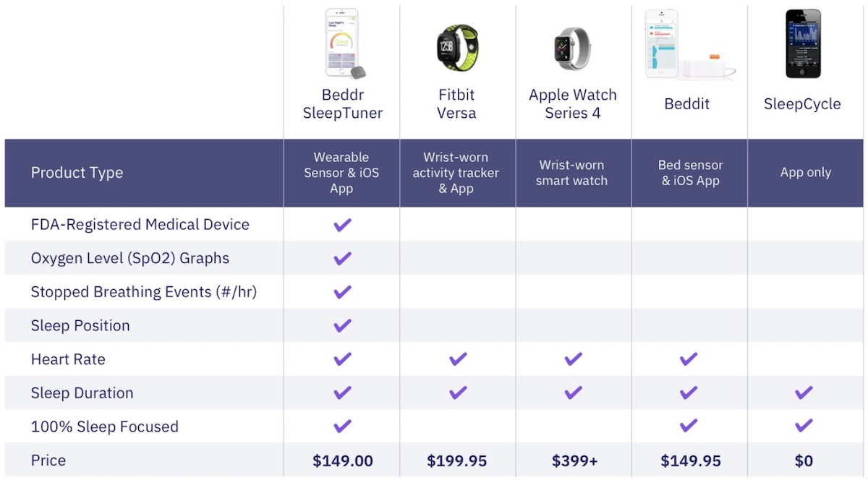Select the Stopped Breathing Events row label

point(144,292)
